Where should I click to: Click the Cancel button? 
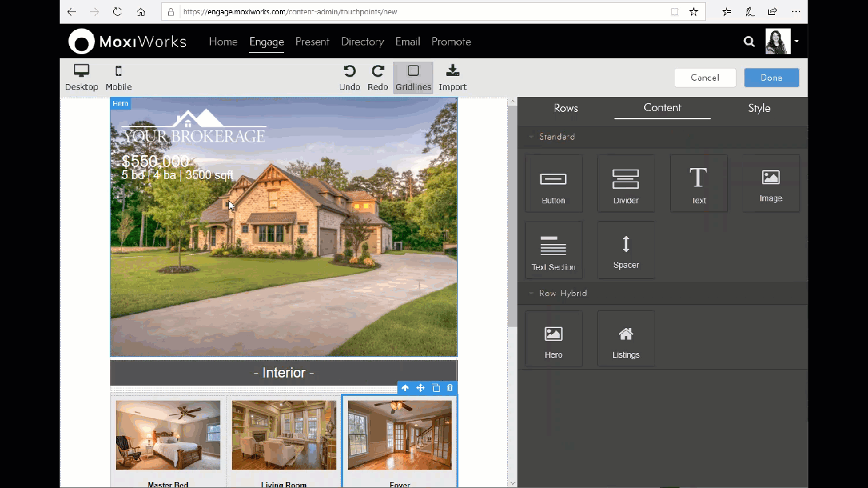[x=705, y=77]
